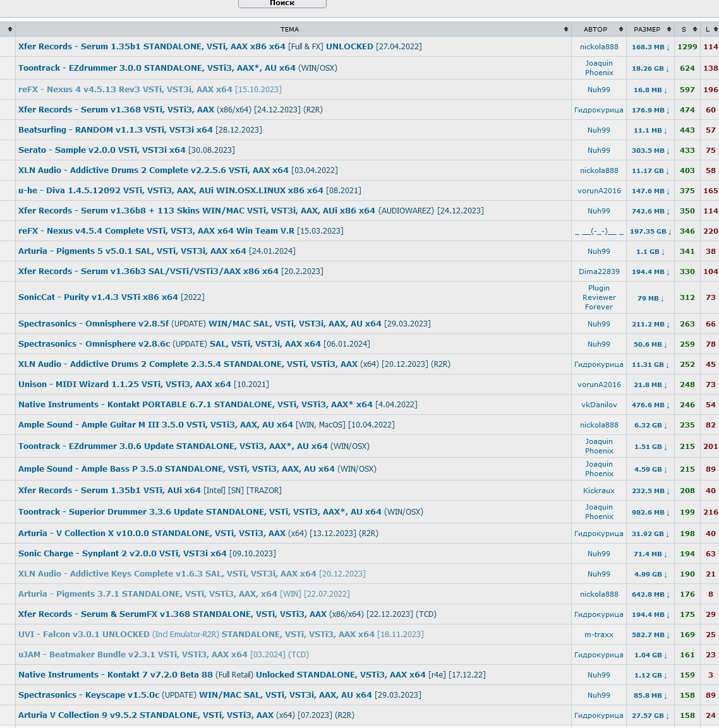Open author Kickraux profile

pos(599,491)
